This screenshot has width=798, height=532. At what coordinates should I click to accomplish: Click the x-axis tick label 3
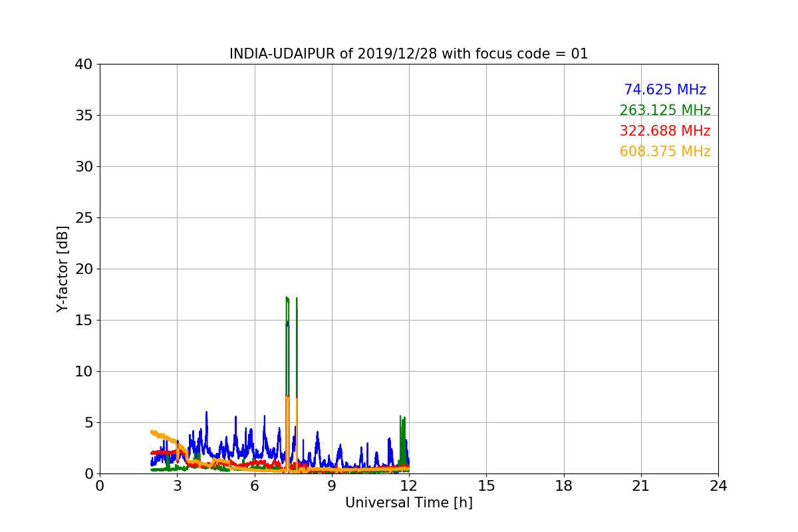point(177,486)
